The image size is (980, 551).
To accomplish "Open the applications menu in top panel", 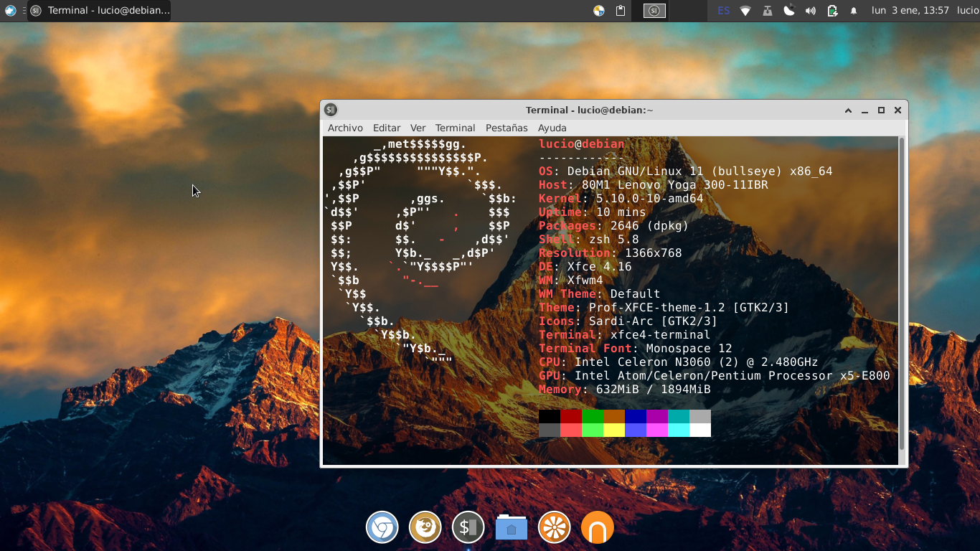I will point(10,11).
